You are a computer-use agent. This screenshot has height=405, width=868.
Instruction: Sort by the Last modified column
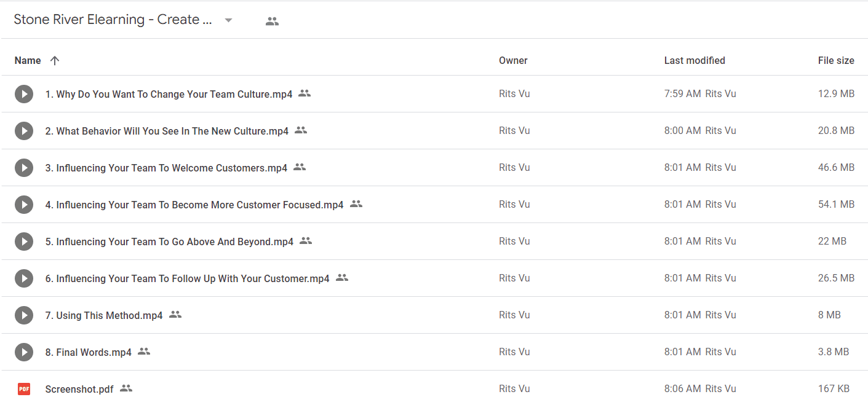695,60
